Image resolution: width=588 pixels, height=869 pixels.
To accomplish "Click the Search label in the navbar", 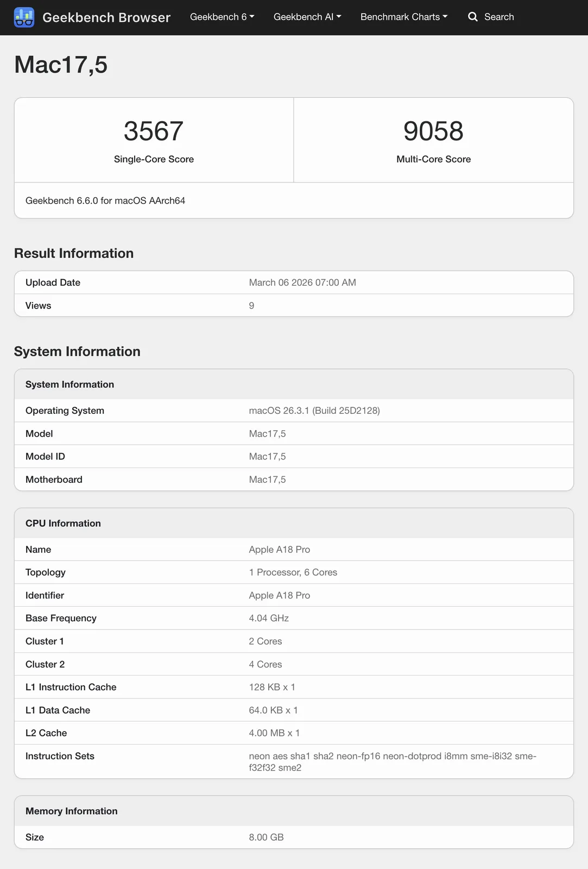I will [x=499, y=17].
